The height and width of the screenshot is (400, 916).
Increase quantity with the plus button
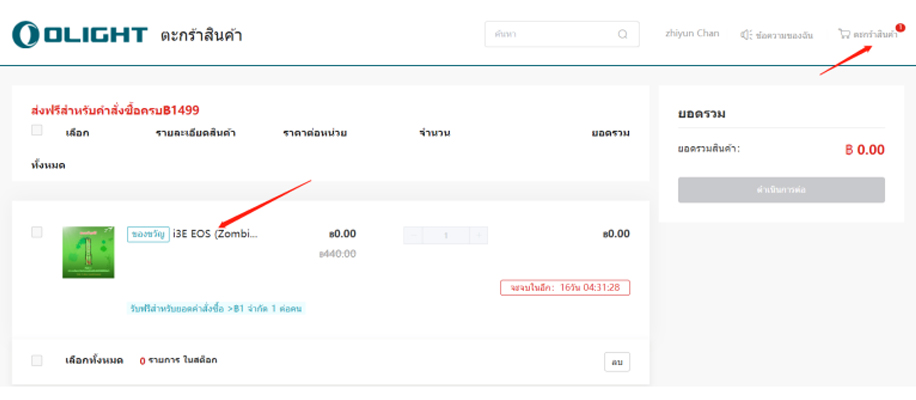tap(478, 235)
